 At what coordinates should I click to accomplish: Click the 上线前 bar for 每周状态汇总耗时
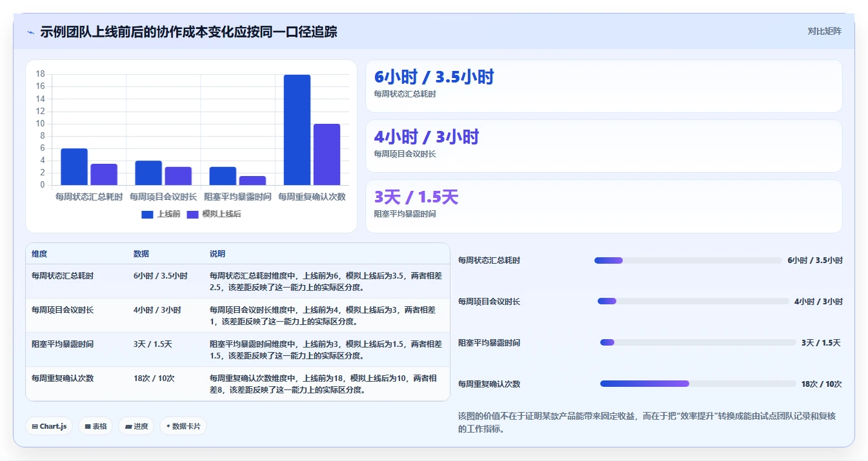74,167
